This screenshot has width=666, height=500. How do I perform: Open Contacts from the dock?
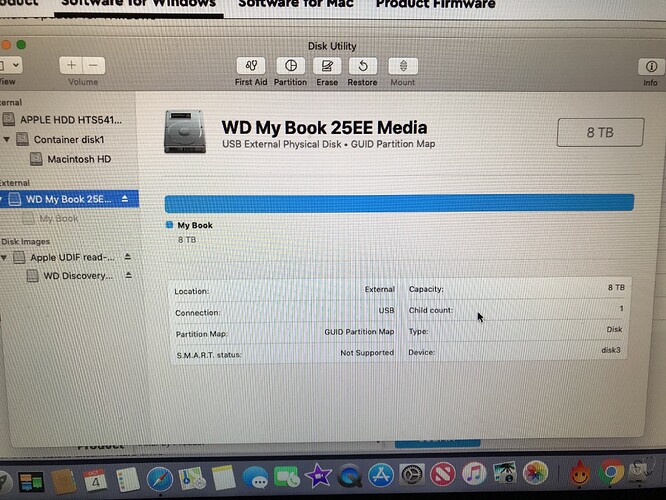[63, 480]
